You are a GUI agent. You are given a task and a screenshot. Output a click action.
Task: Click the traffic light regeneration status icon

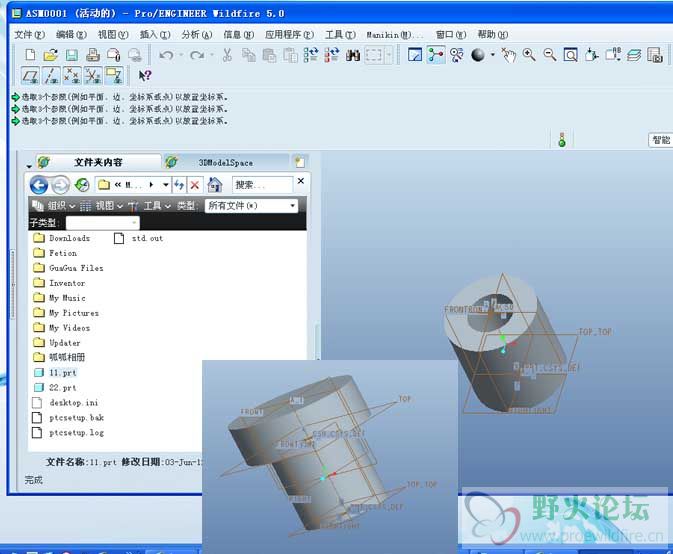[x=562, y=139]
